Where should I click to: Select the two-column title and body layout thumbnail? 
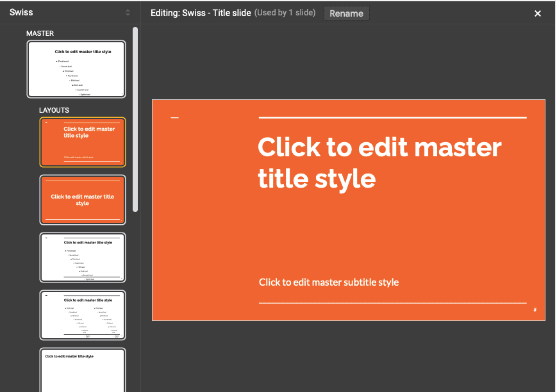(x=83, y=315)
